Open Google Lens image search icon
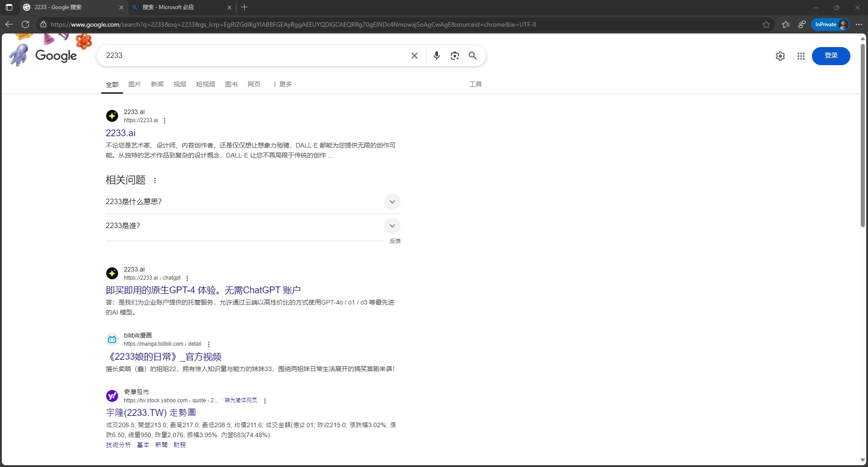Image resolution: width=868 pixels, height=467 pixels. coord(454,56)
